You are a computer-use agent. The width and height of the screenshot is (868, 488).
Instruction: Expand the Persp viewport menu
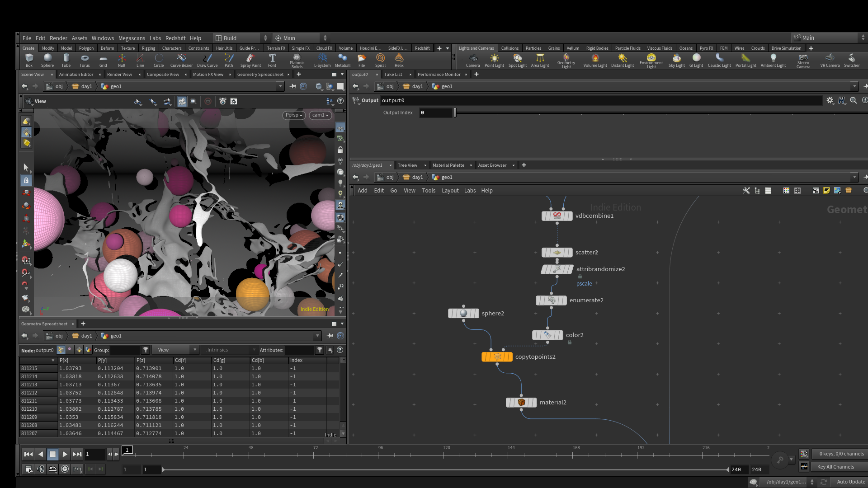294,115
